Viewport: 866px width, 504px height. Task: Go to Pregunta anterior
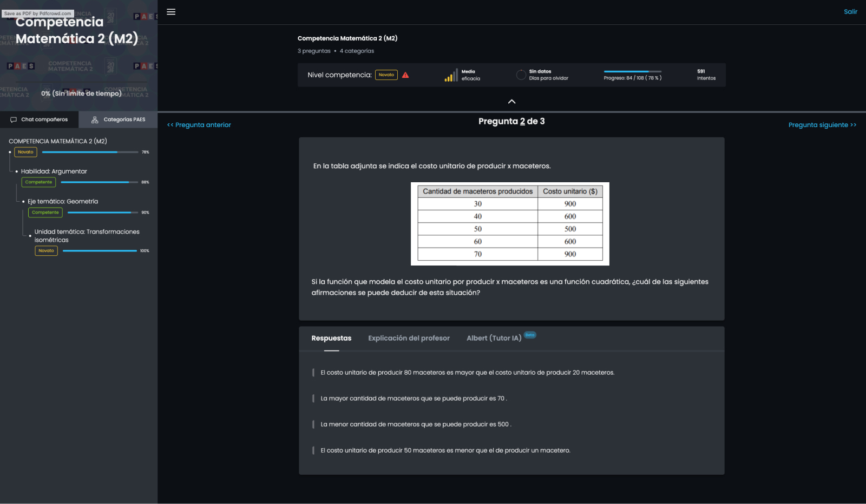[x=199, y=125]
